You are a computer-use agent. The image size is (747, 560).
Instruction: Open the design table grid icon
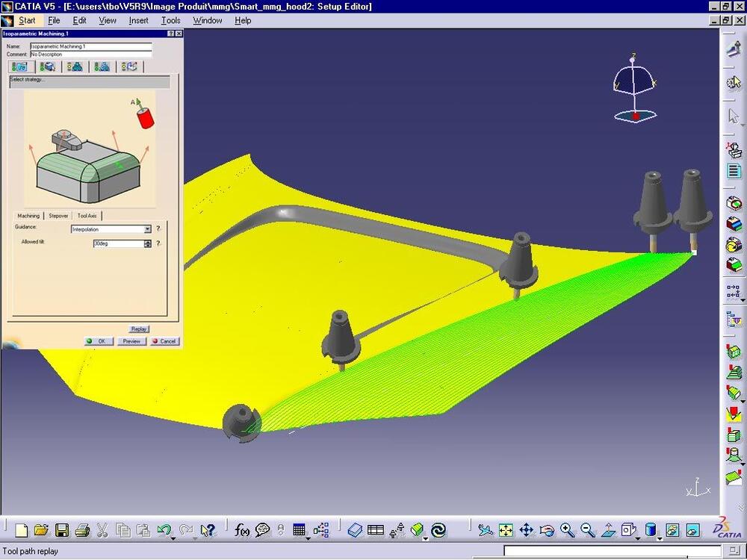pyautogui.click(x=300, y=530)
